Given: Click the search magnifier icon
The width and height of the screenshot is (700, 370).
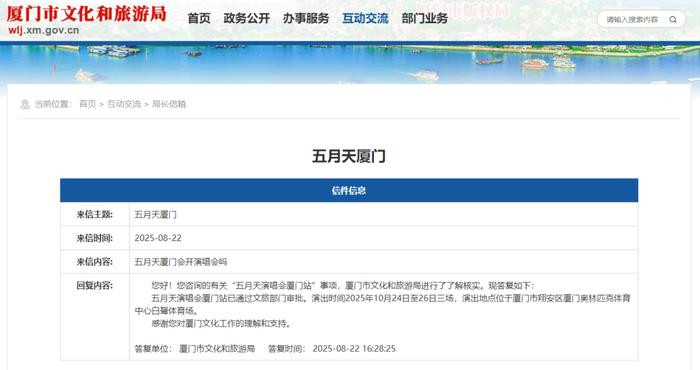Looking at the screenshot, I should tap(673, 20).
